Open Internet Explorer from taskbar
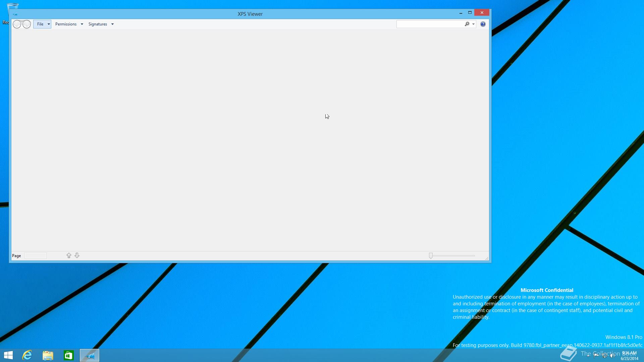This screenshot has height=362, width=644. (x=27, y=355)
